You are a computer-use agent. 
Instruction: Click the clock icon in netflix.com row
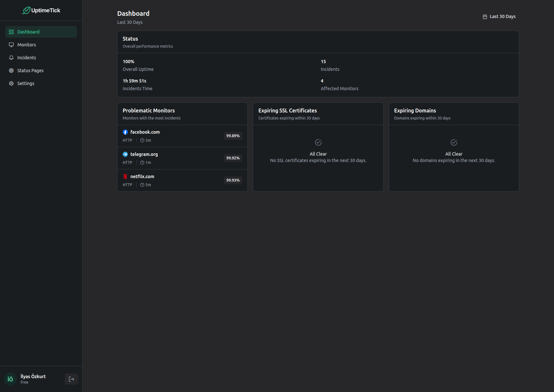coord(142,185)
